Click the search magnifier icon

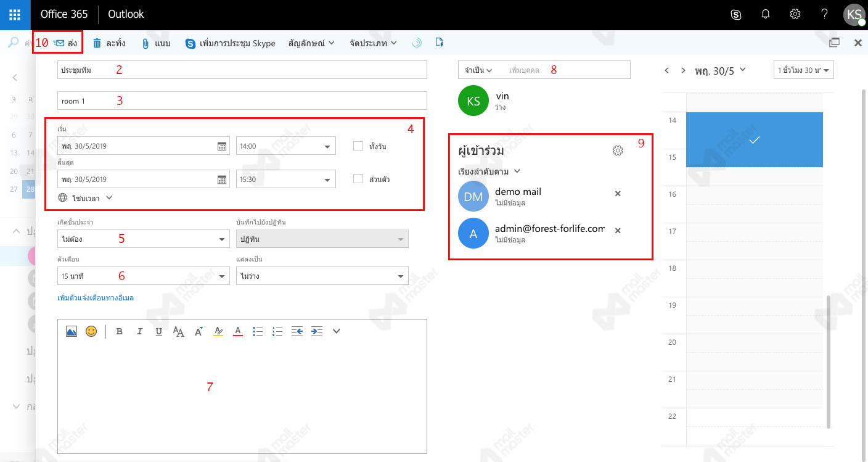[12, 43]
